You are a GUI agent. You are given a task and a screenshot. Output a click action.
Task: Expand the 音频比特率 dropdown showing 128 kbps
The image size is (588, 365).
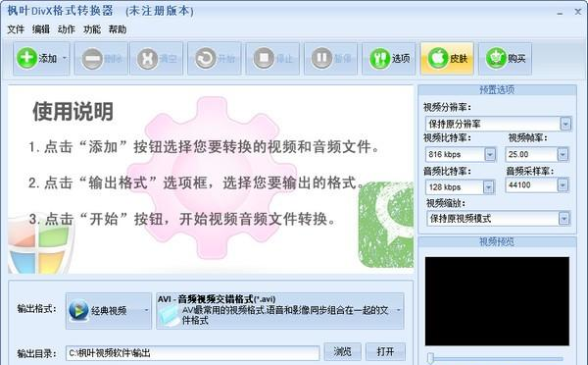[488, 187]
